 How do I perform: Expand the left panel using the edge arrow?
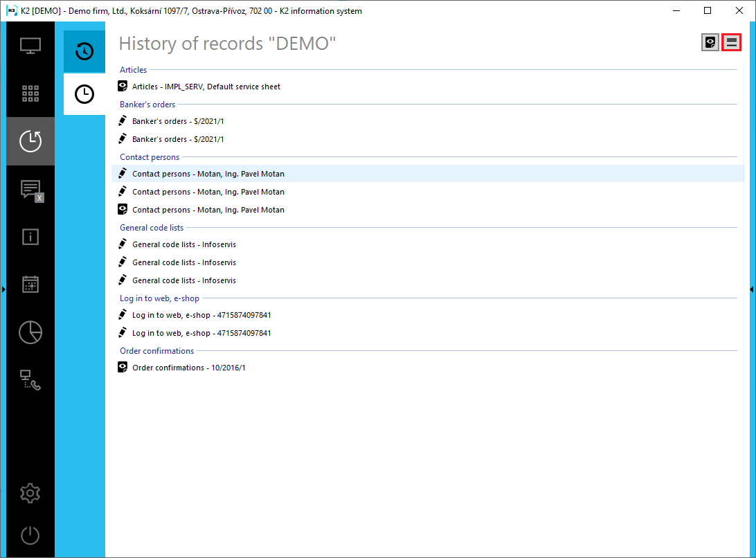coord(3,289)
